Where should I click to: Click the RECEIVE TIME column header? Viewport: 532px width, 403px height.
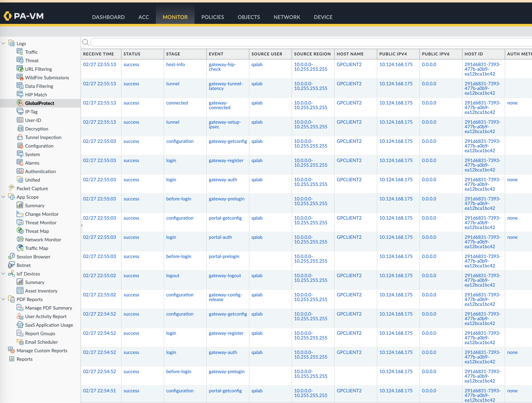point(98,54)
